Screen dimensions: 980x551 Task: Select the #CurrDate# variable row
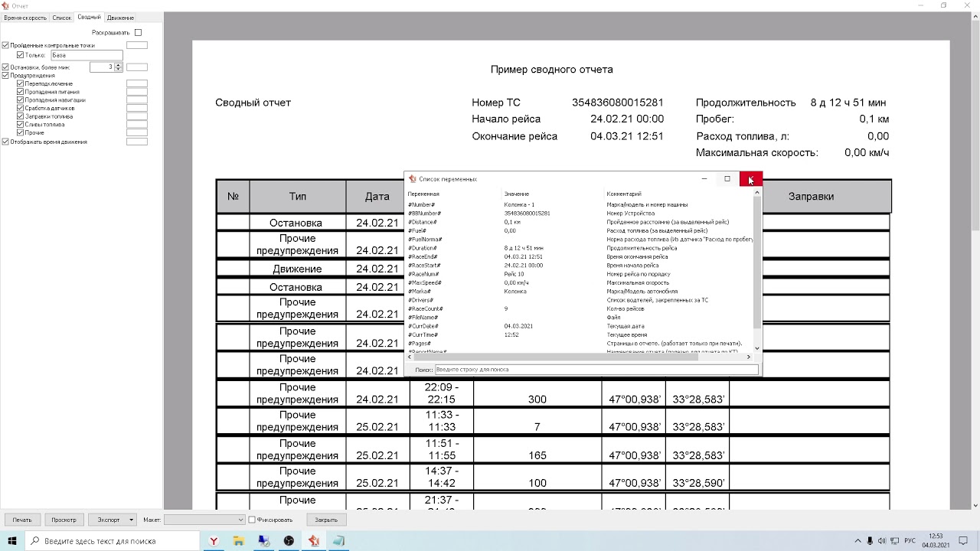point(580,326)
